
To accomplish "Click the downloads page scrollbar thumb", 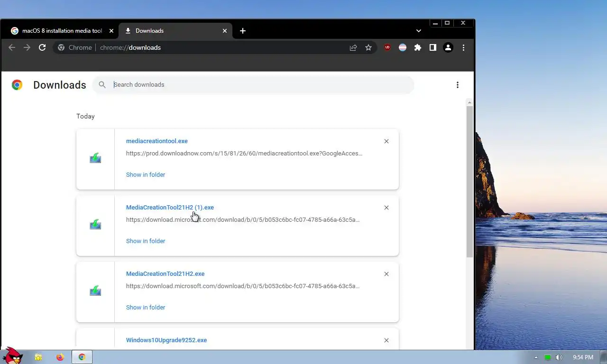I will coord(469,182).
